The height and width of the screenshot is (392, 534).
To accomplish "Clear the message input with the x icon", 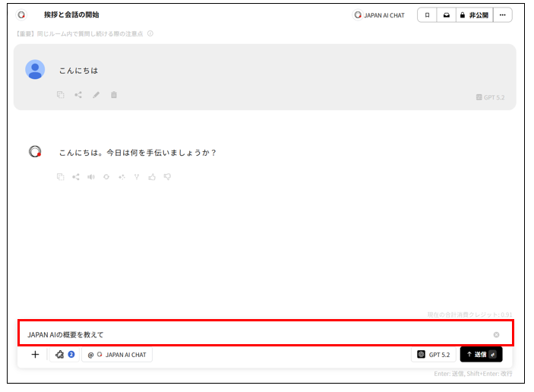I will [x=496, y=334].
